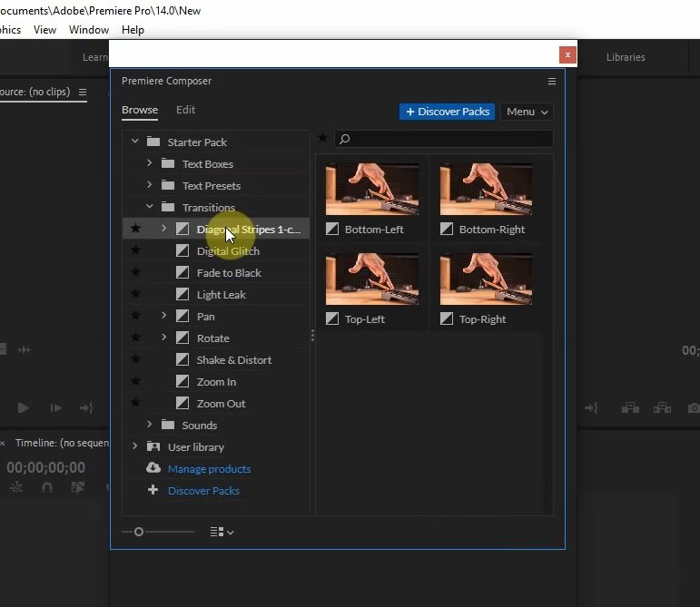
Task: Click the Premiere Composer search field
Action: [x=444, y=139]
